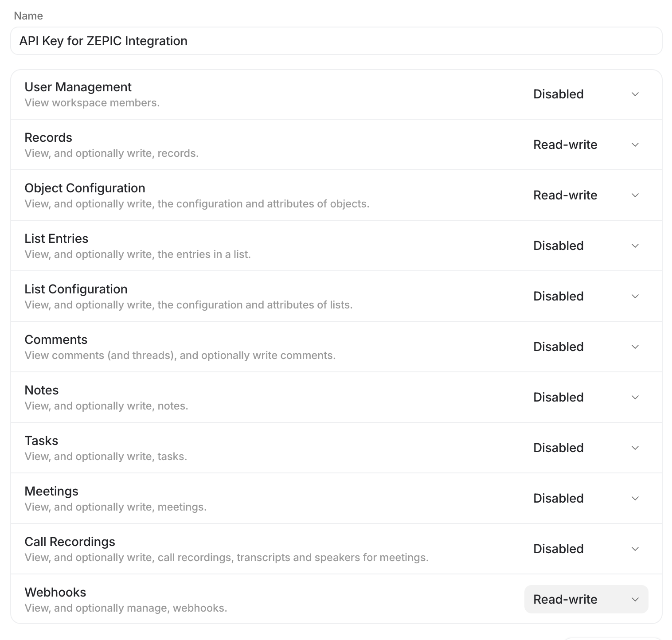Open the Tasks permission dropdown
The image size is (672, 640).
pyautogui.click(x=586, y=448)
